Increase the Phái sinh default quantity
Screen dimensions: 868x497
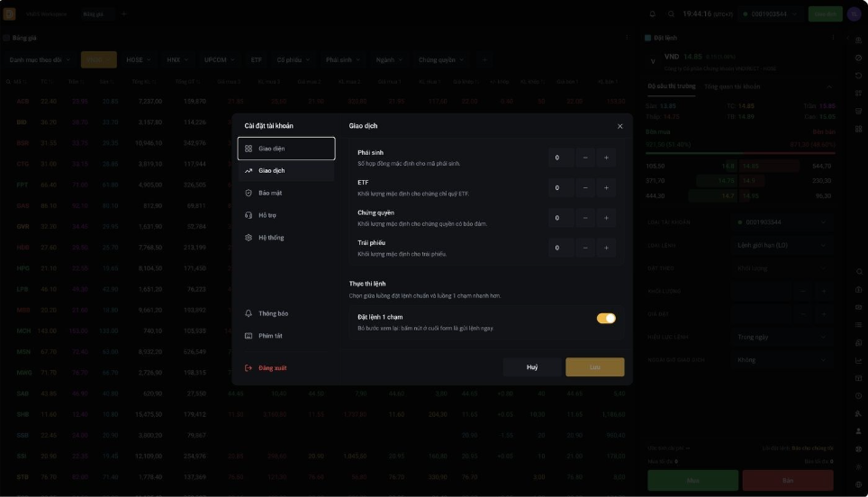pyautogui.click(x=606, y=158)
